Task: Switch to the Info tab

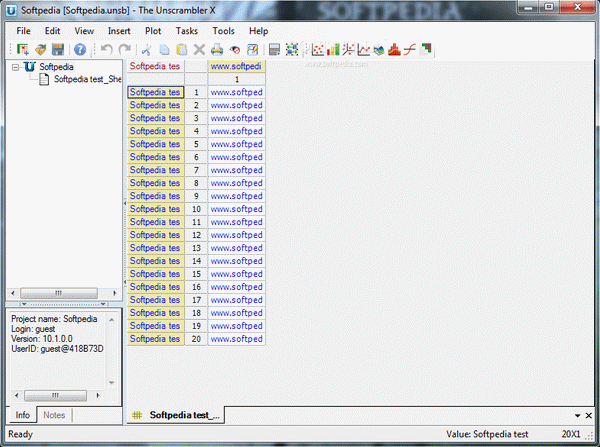Action: click(22, 415)
